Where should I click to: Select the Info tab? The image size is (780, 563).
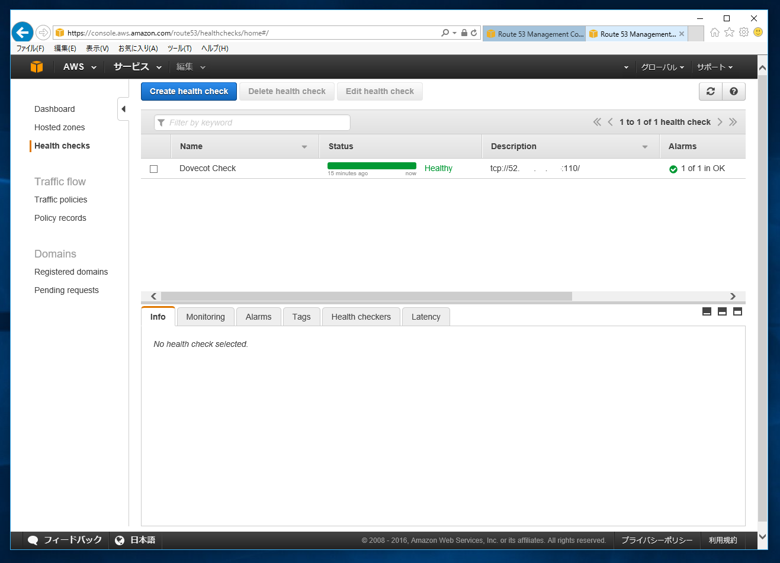coord(158,317)
